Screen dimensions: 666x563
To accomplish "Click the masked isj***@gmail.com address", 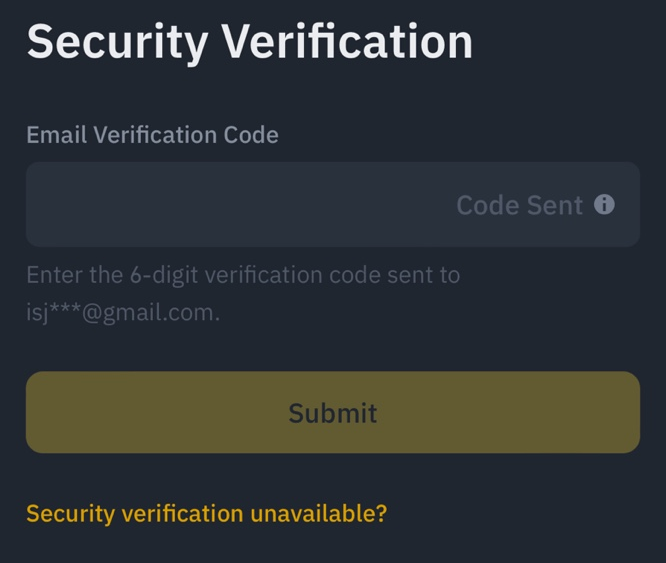I will pos(123,313).
